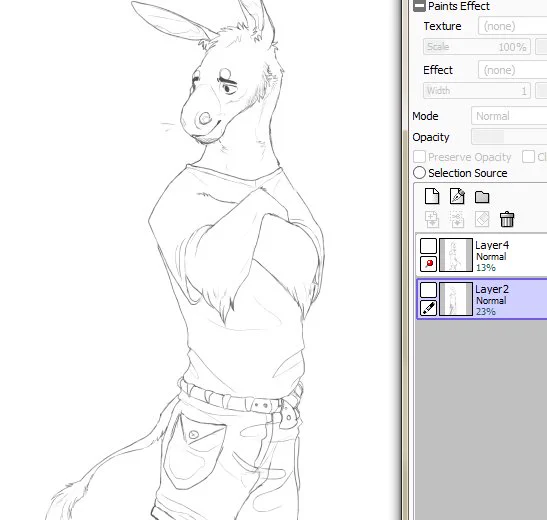Viewport: 547px width, 520px height.
Task: Click the merge down layer icon
Action: (457, 219)
